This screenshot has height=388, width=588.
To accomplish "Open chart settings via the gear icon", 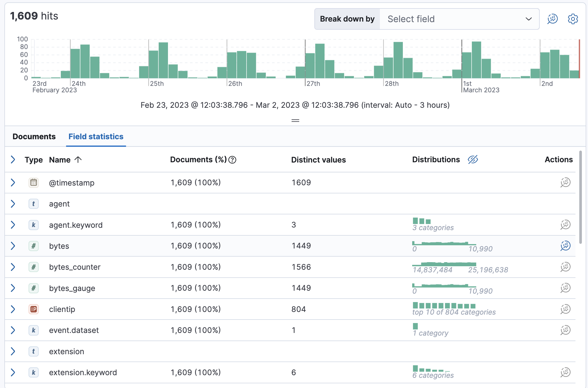I will coord(572,19).
